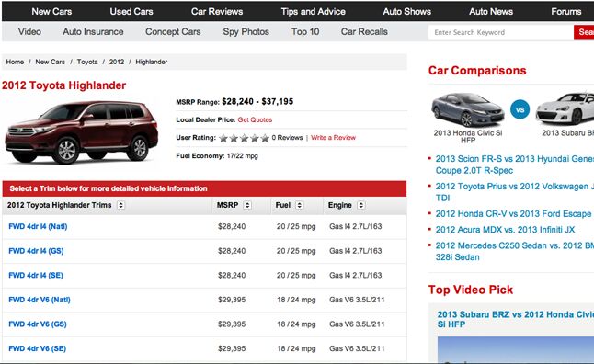Viewport: 594px width, 364px height.
Task: Rate the vehicle using the fifth star
Action: pos(265,138)
